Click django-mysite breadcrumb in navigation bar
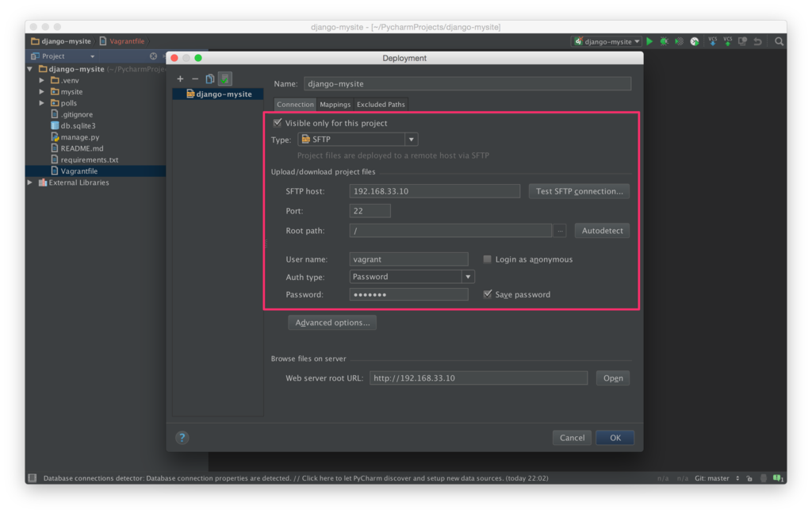 click(61, 41)
